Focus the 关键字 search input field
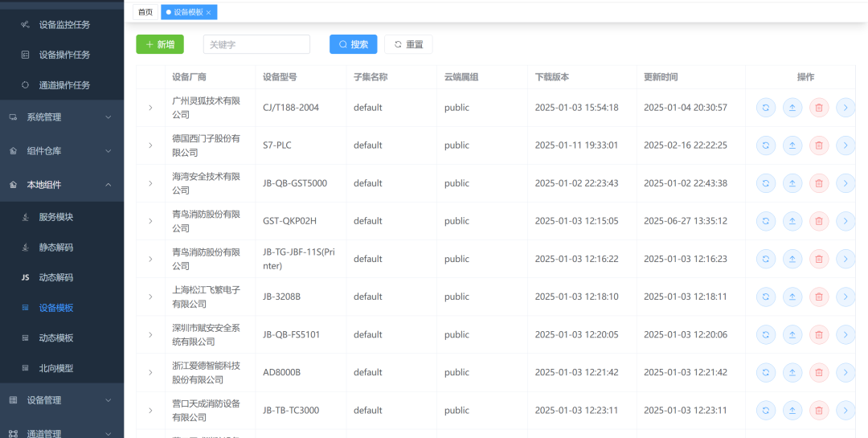Viewport: 868px width, 438px height. point(256,44)
